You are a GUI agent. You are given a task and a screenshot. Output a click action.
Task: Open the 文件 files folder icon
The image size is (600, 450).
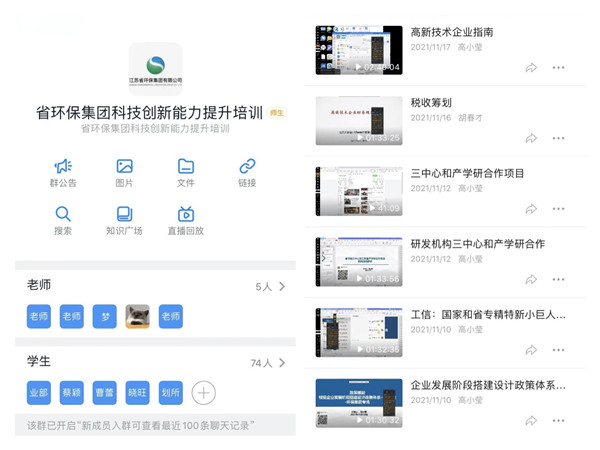(x=186, y=167)
